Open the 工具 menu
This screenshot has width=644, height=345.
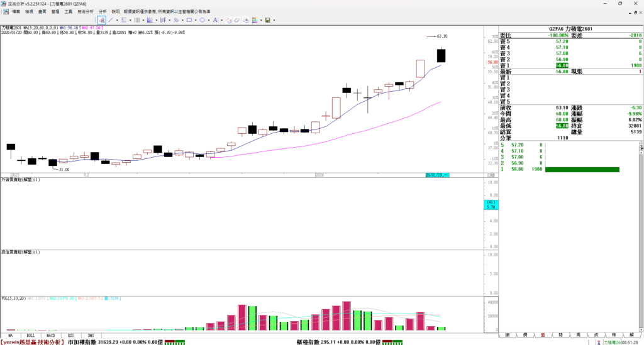coord(68,11)
